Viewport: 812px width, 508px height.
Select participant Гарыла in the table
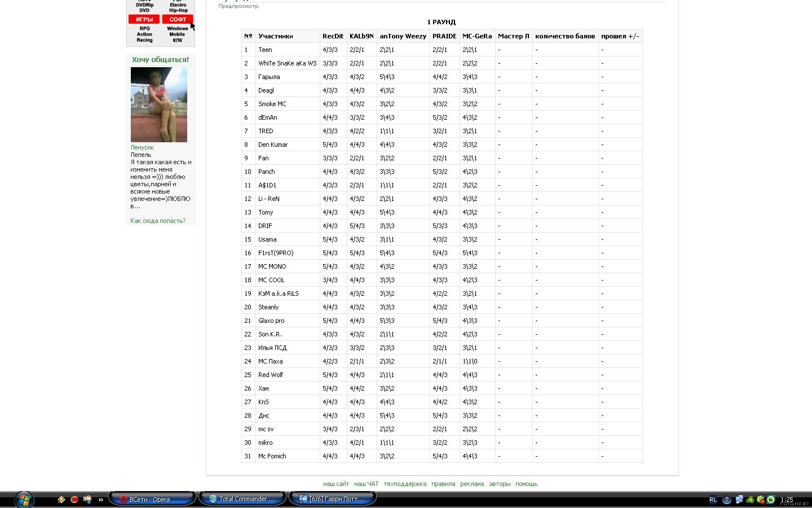click(x=269, y=77)
